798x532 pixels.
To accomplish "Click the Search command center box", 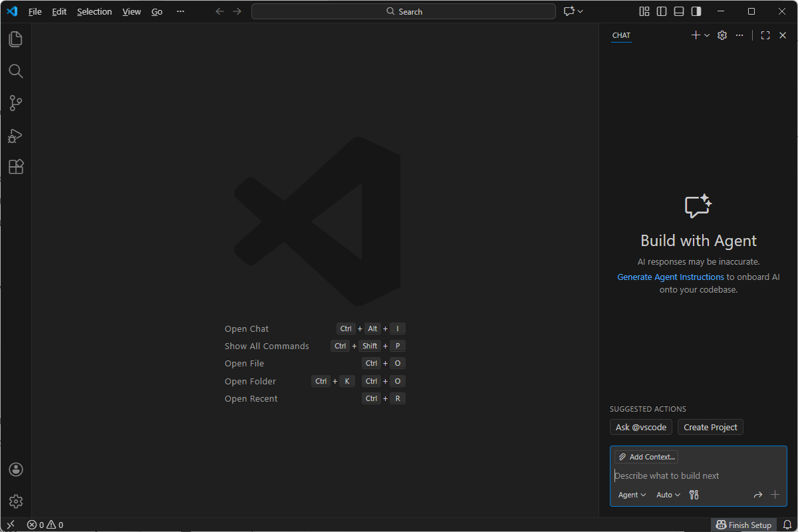I will click(x=404, y=11).
